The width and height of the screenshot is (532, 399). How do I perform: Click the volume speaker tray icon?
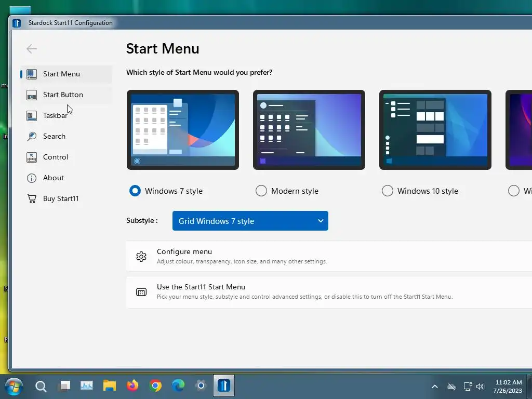480,387
